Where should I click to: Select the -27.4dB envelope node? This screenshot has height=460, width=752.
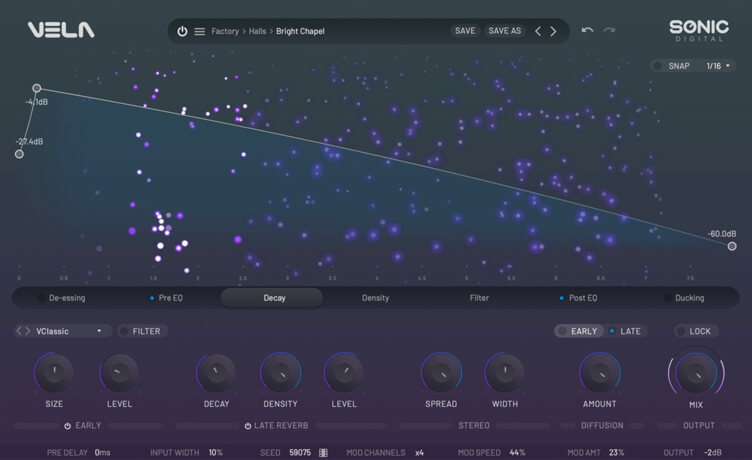click(x=19, y=154)
